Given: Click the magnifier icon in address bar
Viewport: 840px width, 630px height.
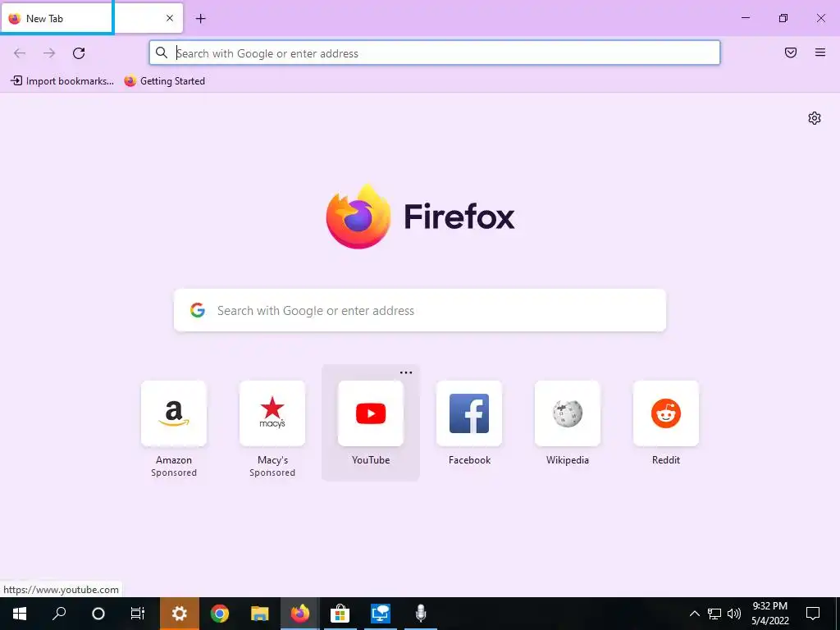Looking at the screenshot, I should click(162, 52).
